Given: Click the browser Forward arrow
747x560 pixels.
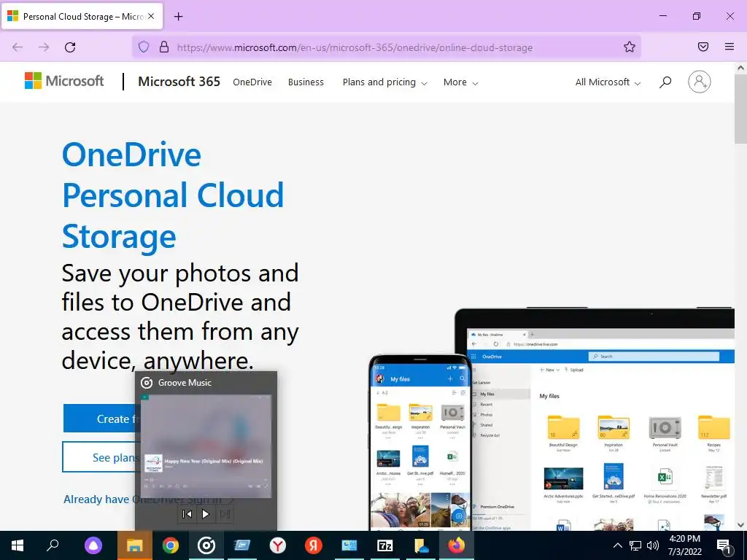Looking at the screenshot, I should (x=44, y=47).
